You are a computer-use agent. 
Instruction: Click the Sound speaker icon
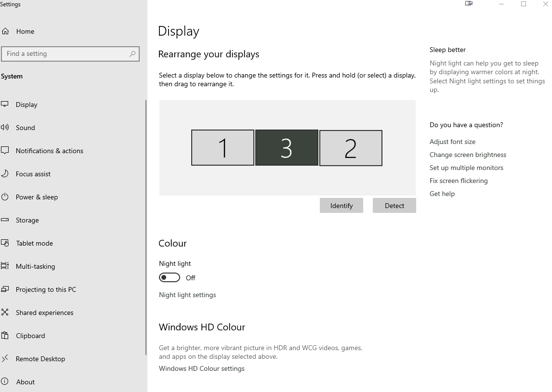[x=5, y=128]
